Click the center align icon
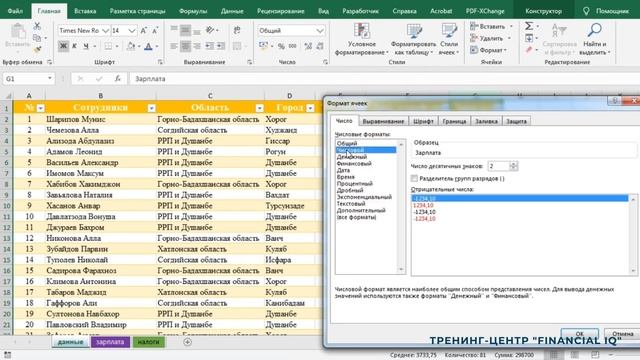Screen dimensions: 640x360 [185, 46]
